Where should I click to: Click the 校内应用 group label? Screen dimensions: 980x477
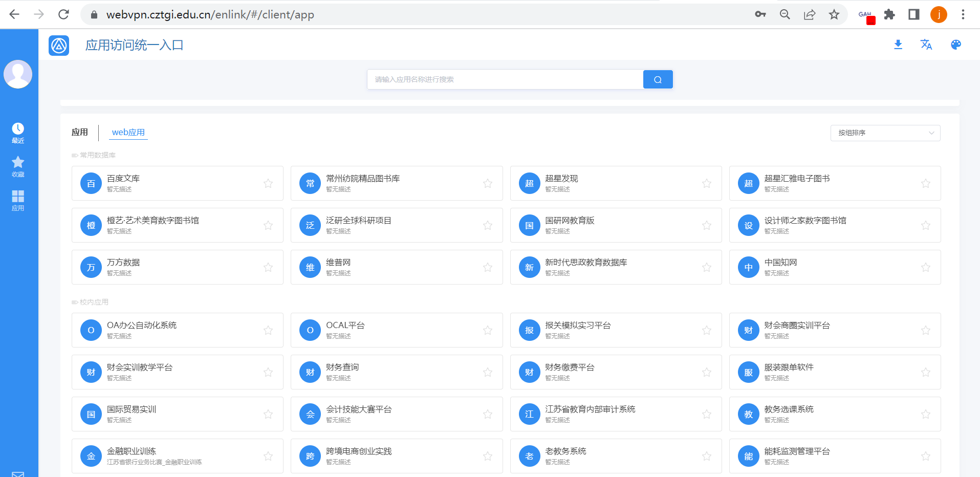point(94,302)
